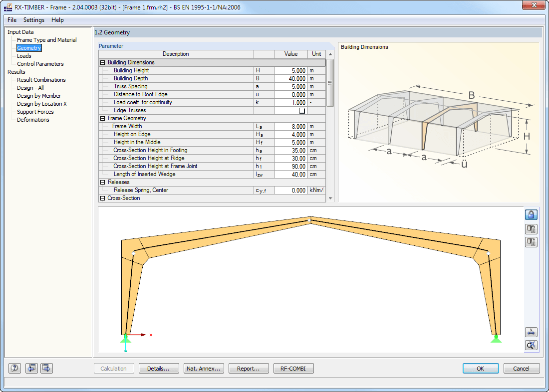
Task: Select Frame Type and Material in tree
Action: pyautogui.click(x=46, y=40)
